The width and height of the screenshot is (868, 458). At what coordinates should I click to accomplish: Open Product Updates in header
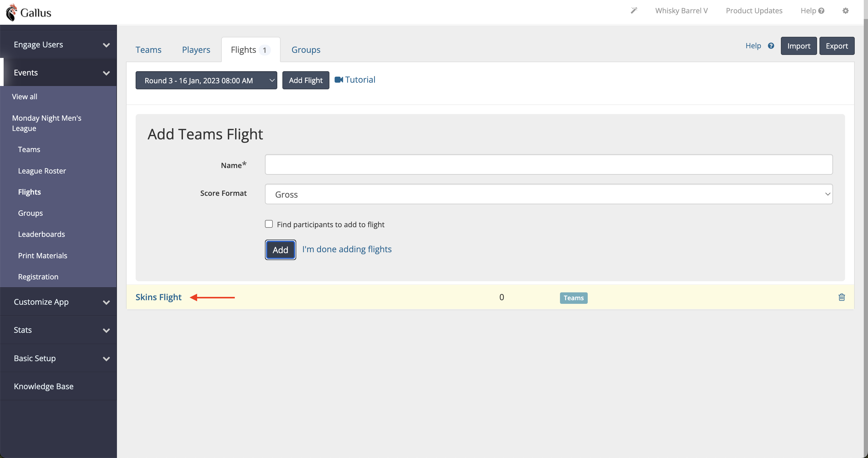coord(754,11)
